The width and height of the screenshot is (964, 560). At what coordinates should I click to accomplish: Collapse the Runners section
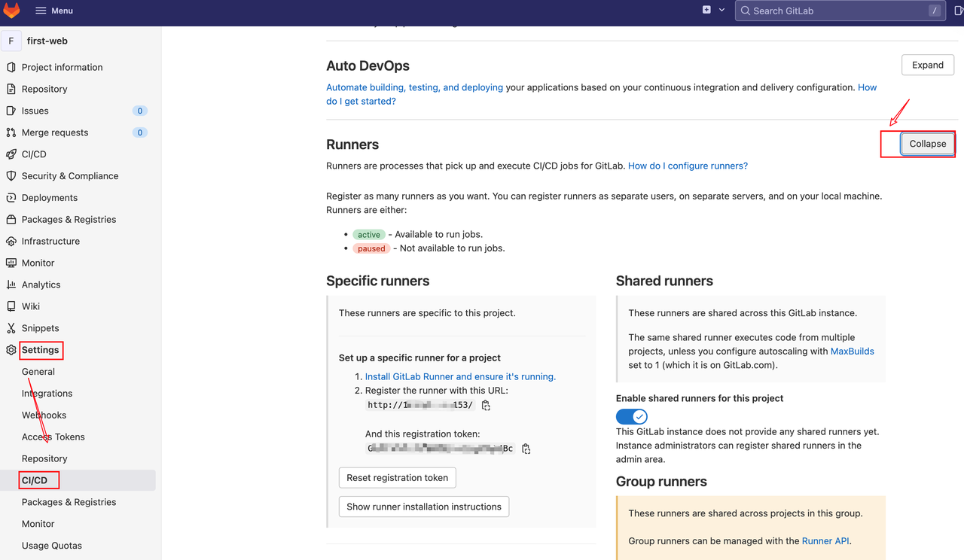click(x=928, y=144)
